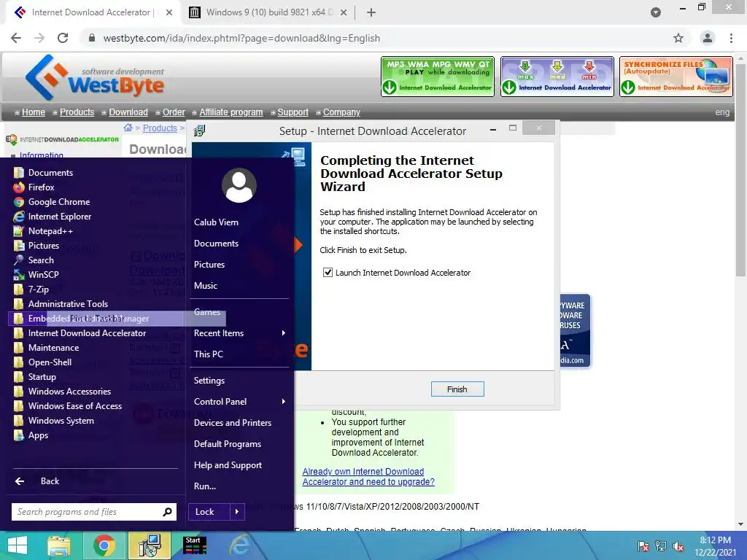Go back in the Chrome browser
Image resolution: width=747 pixels, height=560 pixels.
pyautogui.click(x=16, y=38)
